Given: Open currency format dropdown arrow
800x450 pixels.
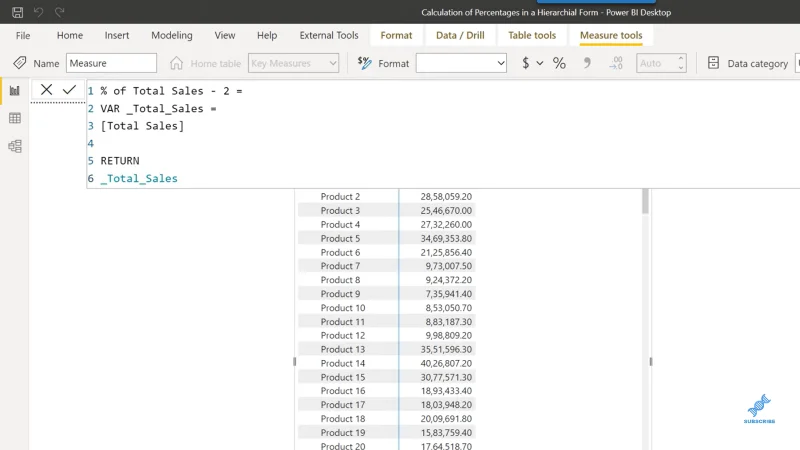Looking at the screenshot, I should [x=540, y=63].
